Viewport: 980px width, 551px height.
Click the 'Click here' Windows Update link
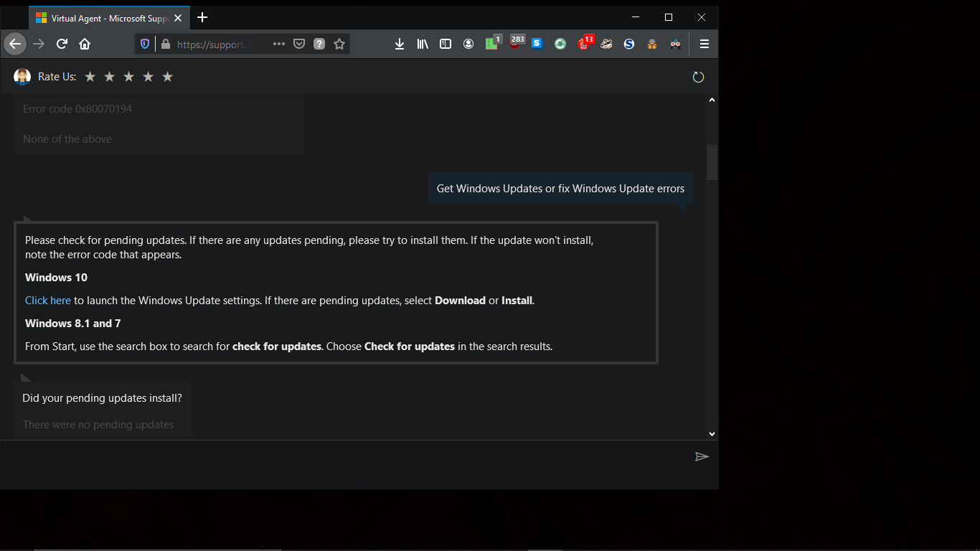click(48, 301)
